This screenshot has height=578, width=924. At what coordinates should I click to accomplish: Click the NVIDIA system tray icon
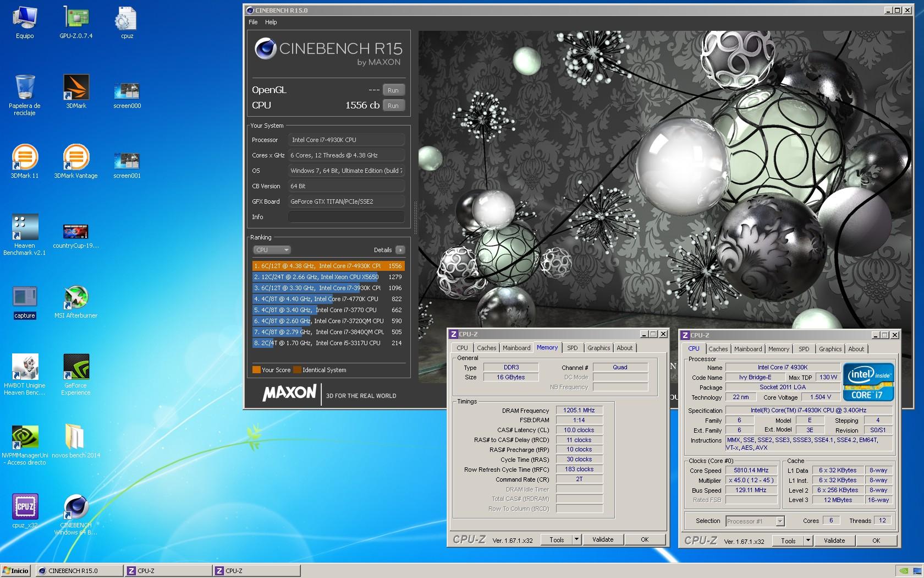tap(903, 571)
